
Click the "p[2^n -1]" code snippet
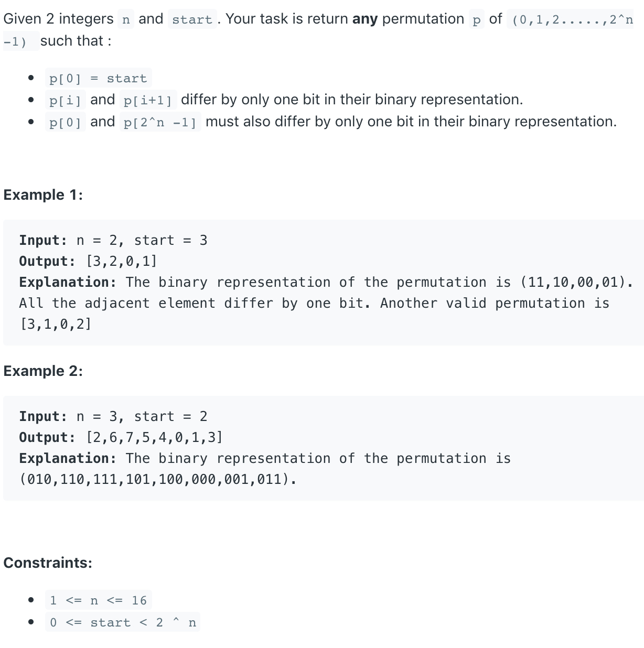(160, 122)
